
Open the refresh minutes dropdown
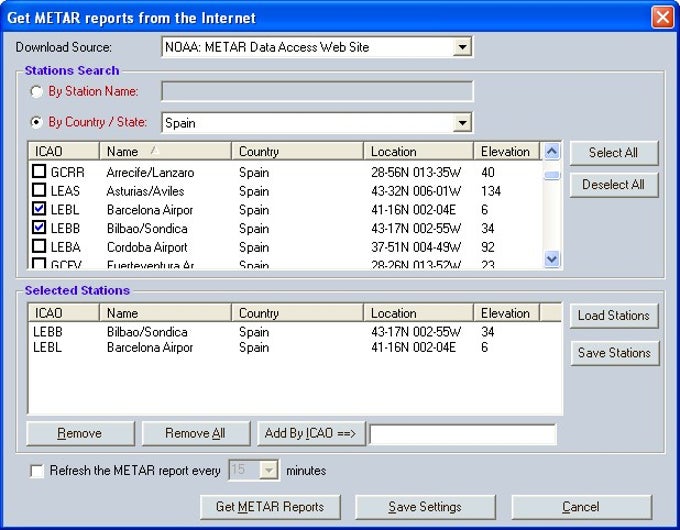(269, 470)
